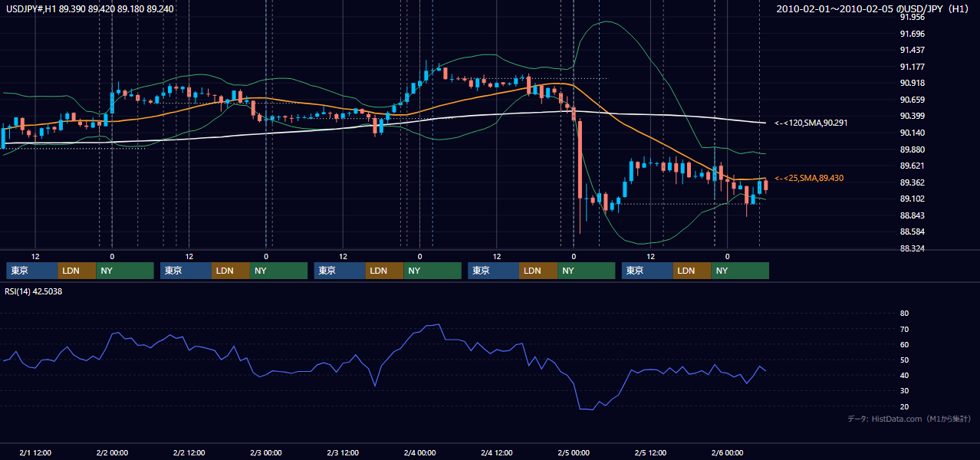Click the 2/4 12:00 date label
980x460 pixels.
pos(497,452)
